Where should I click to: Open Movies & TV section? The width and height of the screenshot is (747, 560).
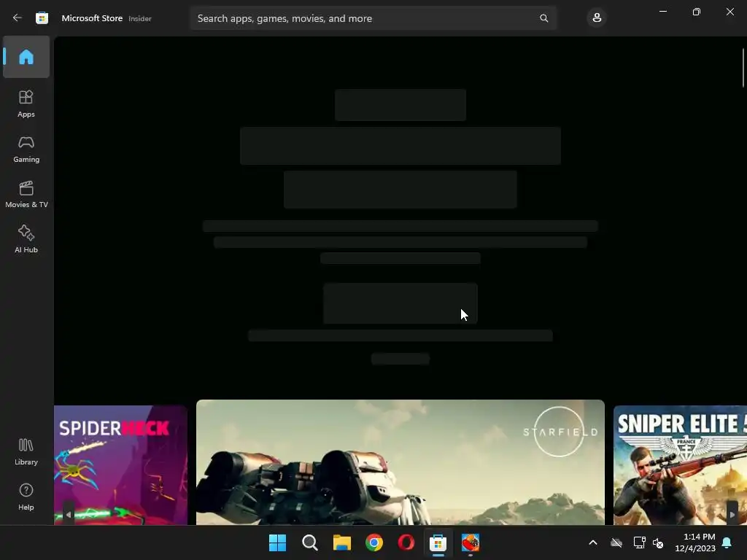click(26, 194)
